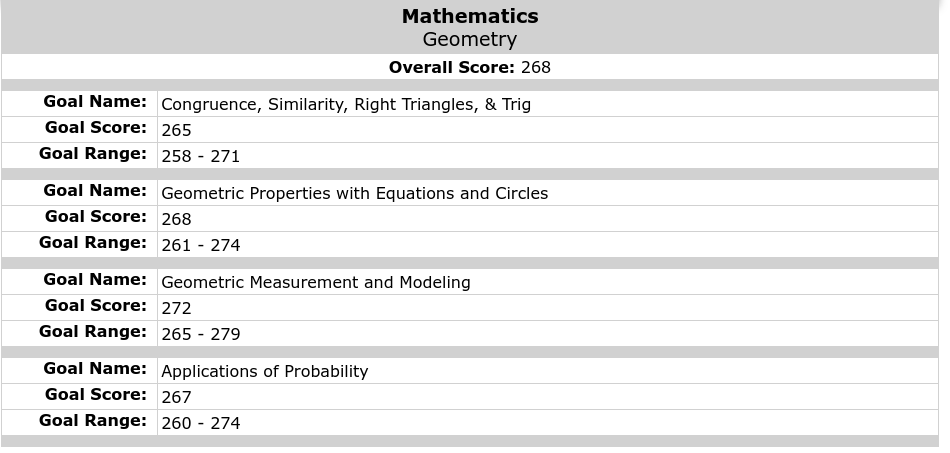Image resolution: width=950 pixels, height=453 pixels.
Task: Select the Geometric Properties goal score 268
Action: coord(176,219)
